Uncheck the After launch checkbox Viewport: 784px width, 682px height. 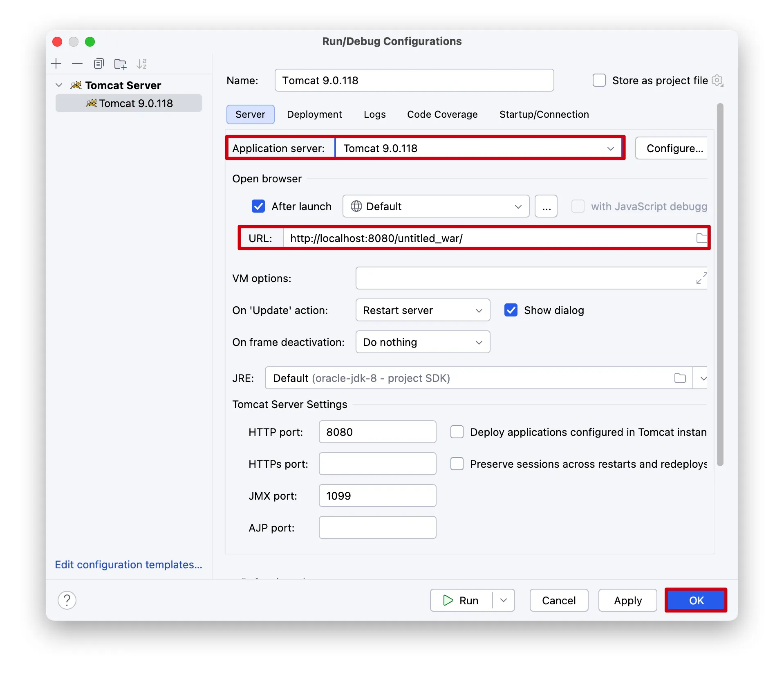[258, 206]
